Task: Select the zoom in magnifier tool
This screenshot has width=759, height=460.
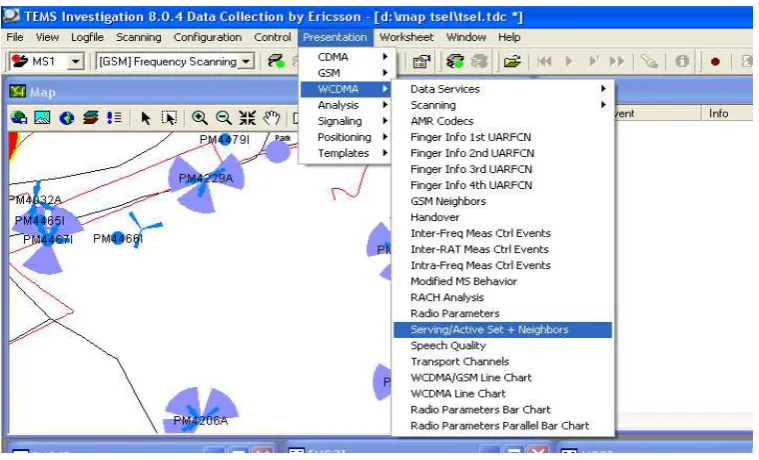Action: pos(199,118)
